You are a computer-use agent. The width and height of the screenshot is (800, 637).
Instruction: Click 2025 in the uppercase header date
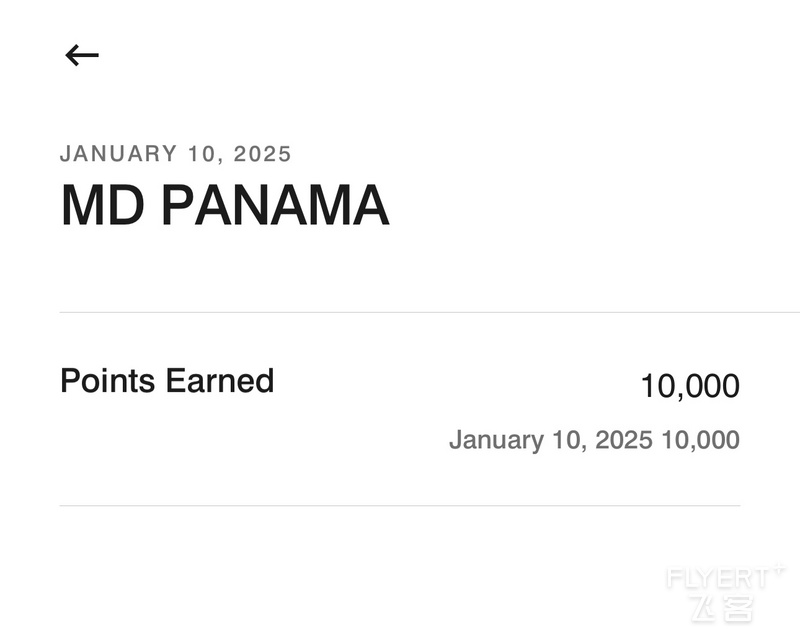point(263,154)
